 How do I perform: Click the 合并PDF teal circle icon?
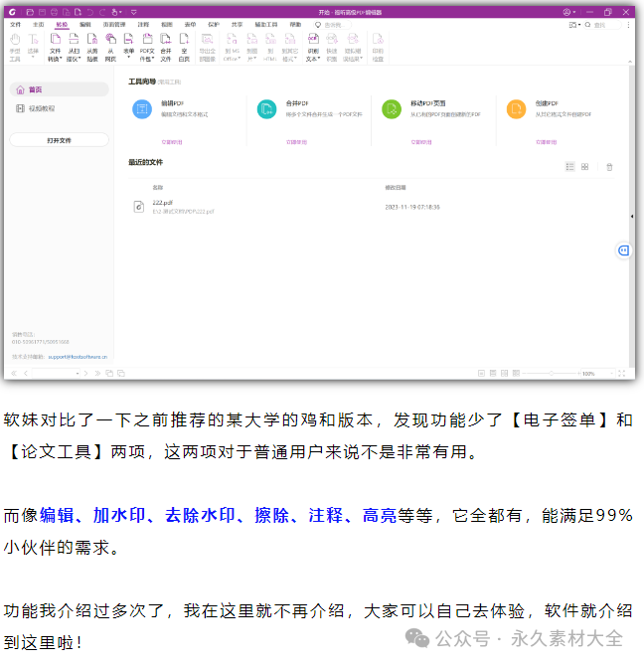[x=266, y=109]
